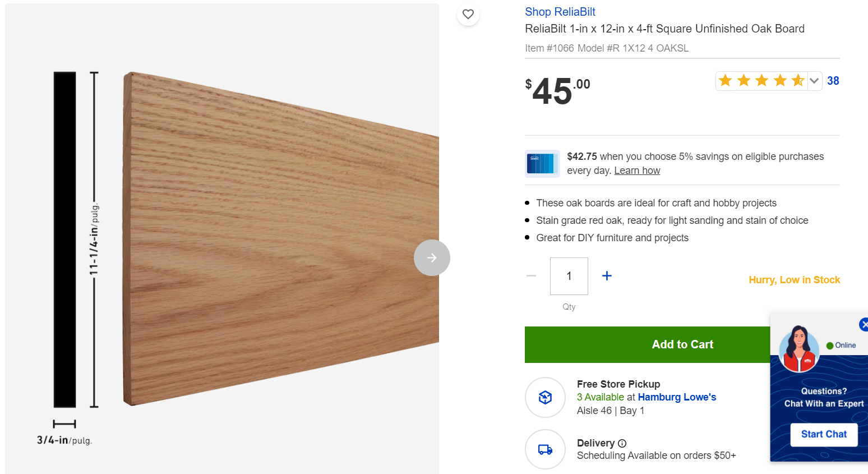Increase quantity using the plus stepper
This screenshot has height=474, width=868.
coord(607,275)
